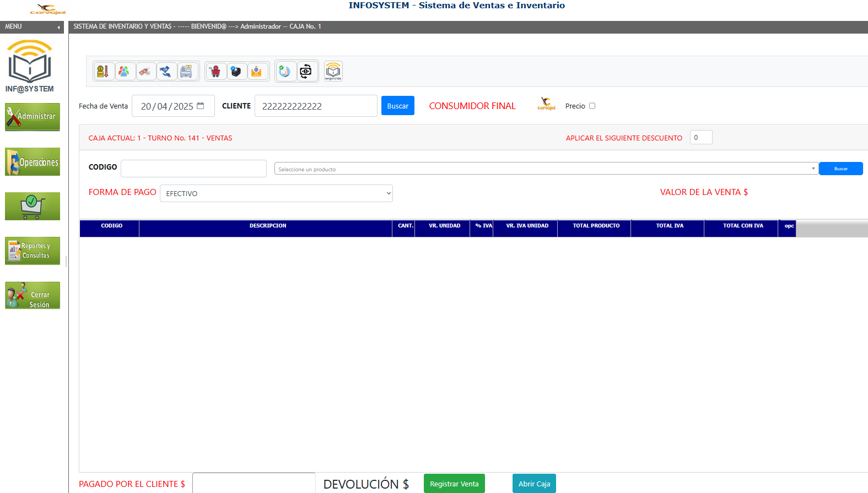The image size is (868, 493).
Task: Open the Forma de Pago dropdown
Action: tap(276, 193)
